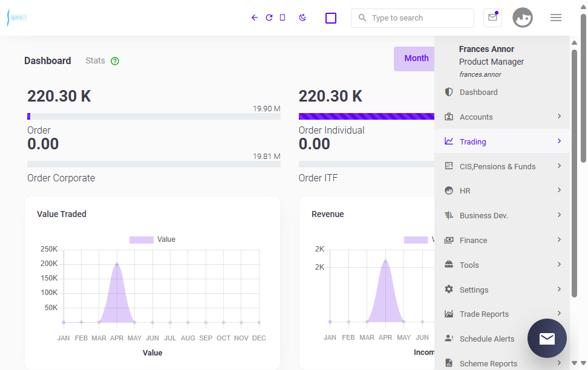
Task: Open the user avatar profile
Action: (523, 18)
